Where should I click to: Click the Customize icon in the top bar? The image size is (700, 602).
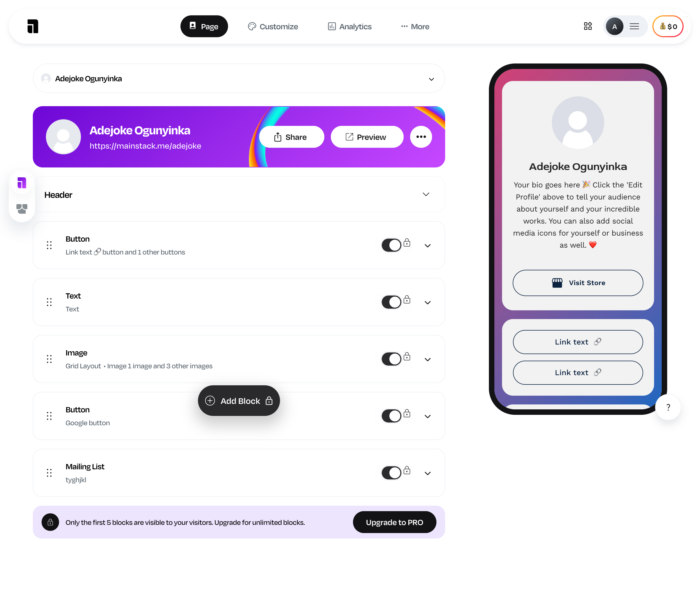point(272,26)
